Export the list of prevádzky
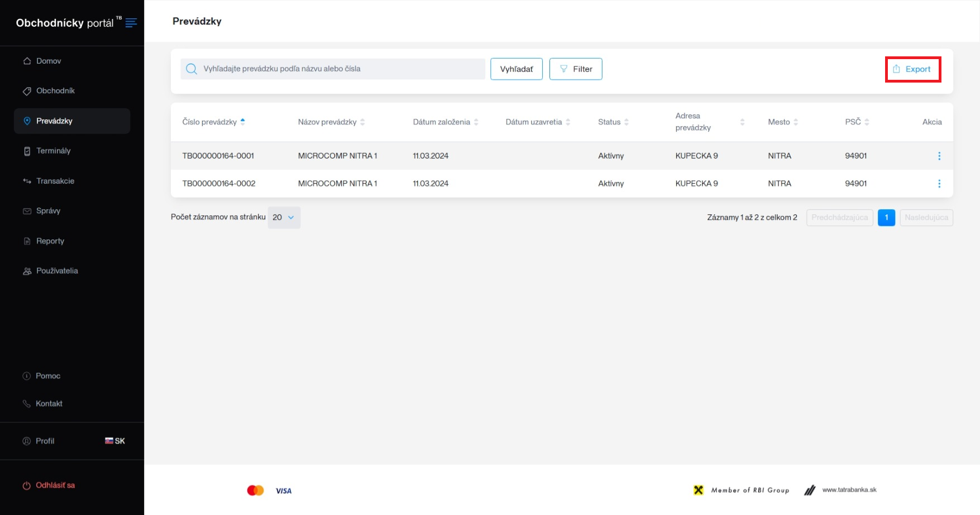 [x=912, y=69]
